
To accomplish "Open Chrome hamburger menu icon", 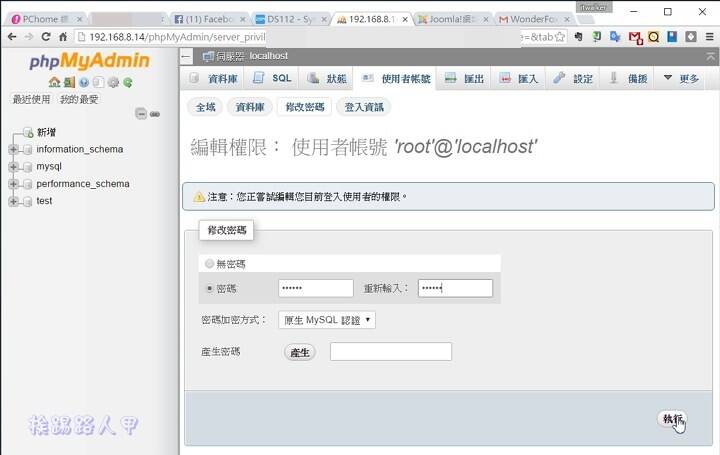I will click(710, 37).
